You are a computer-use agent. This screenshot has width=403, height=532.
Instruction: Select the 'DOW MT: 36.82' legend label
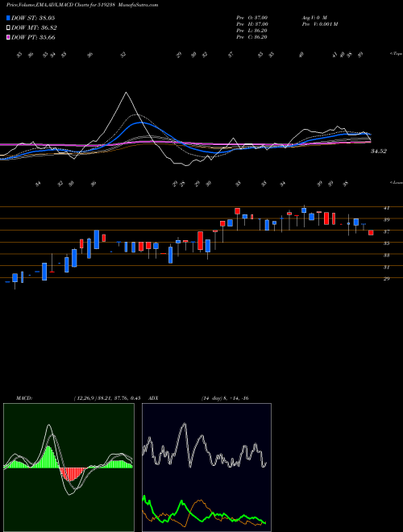pyautogui.click(x=34, y=28)
